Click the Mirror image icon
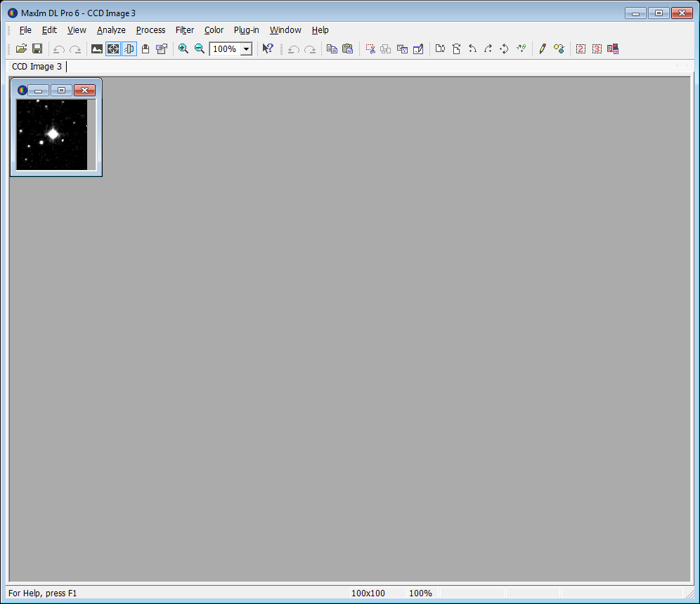 coord(440,48)
